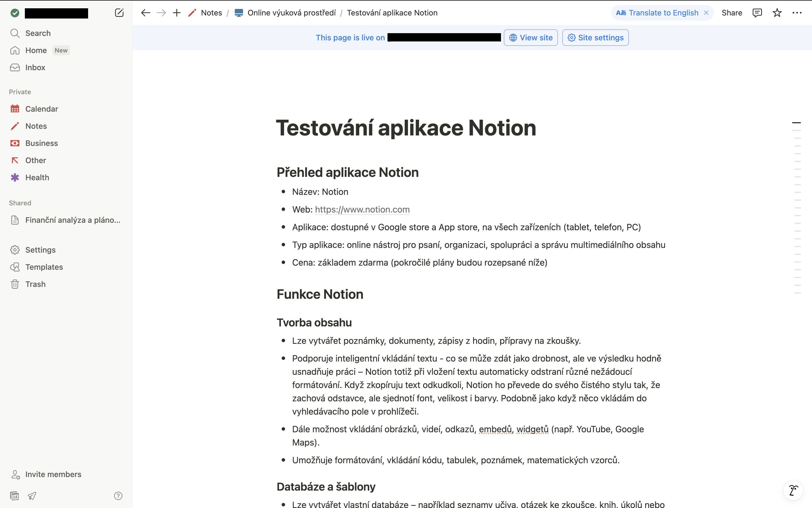
Task: Create a new page with the compose icon
Action: [x=119, y=13]
